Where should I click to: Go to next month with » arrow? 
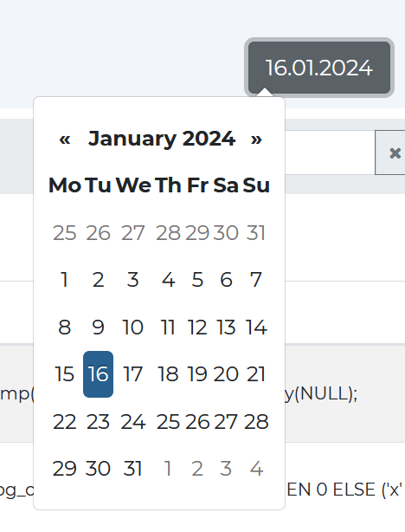click(256, 139)
